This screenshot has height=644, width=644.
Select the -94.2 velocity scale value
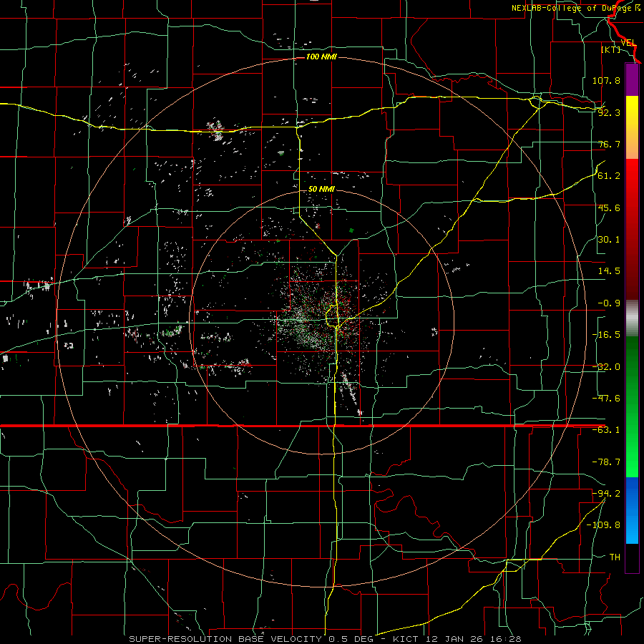(606, 493)
